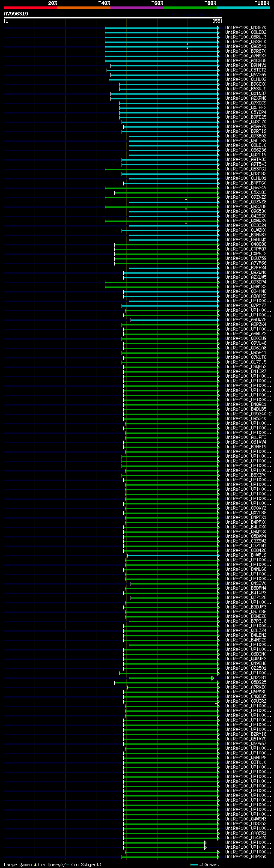
Task: Click the UniRef100_B6SRJ5 entry
Action: pos(246,89)
